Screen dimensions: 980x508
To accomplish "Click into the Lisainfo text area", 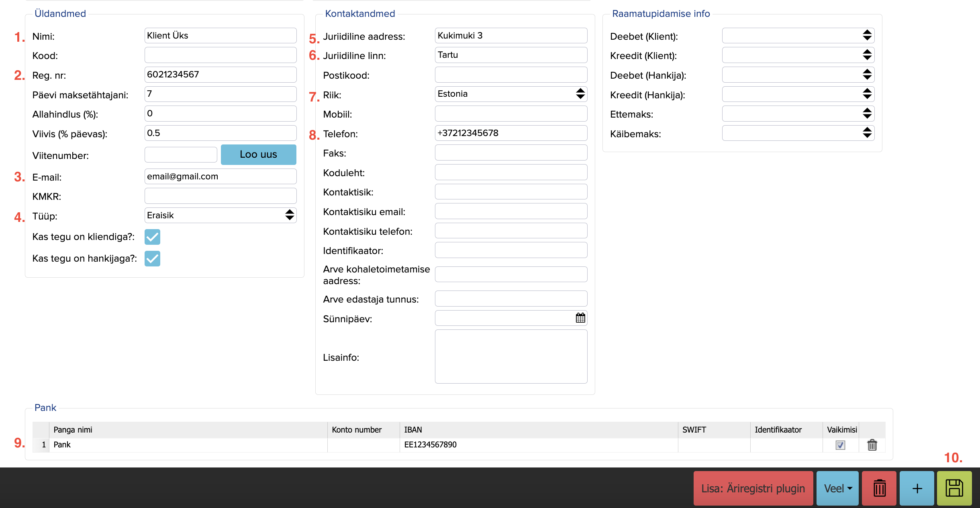I will tap(510, 356).
